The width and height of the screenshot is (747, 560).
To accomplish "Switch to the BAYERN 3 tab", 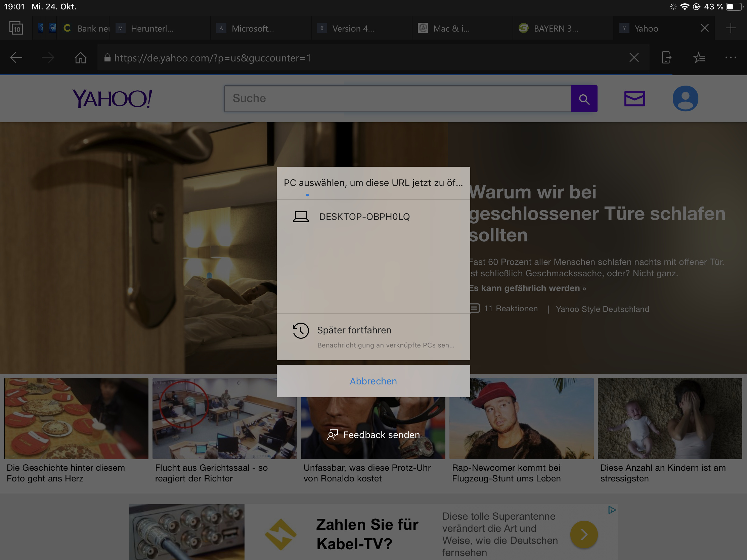I will 556,28.
